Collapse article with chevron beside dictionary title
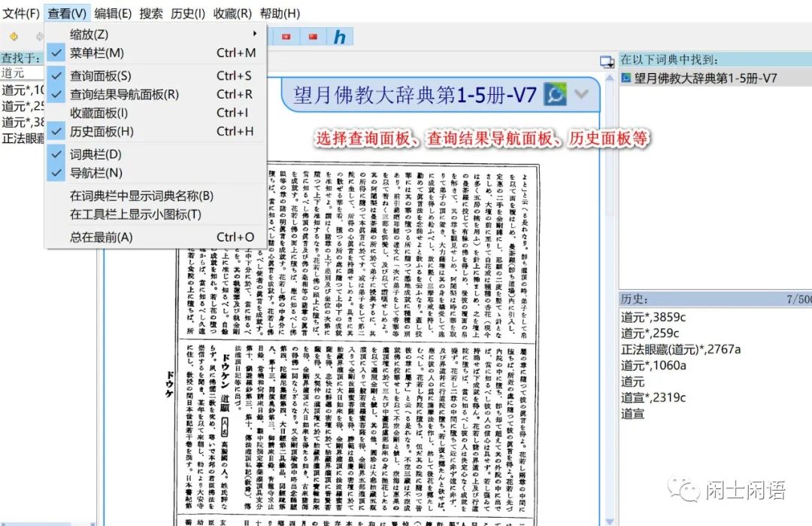812x526 pixels. (581, 94)
